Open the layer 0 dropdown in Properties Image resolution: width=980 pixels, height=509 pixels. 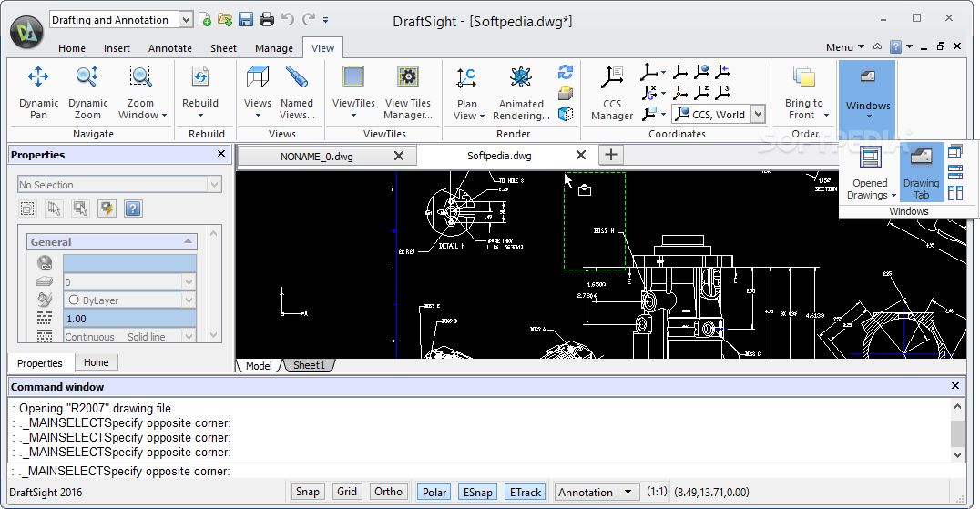[189, 282]
